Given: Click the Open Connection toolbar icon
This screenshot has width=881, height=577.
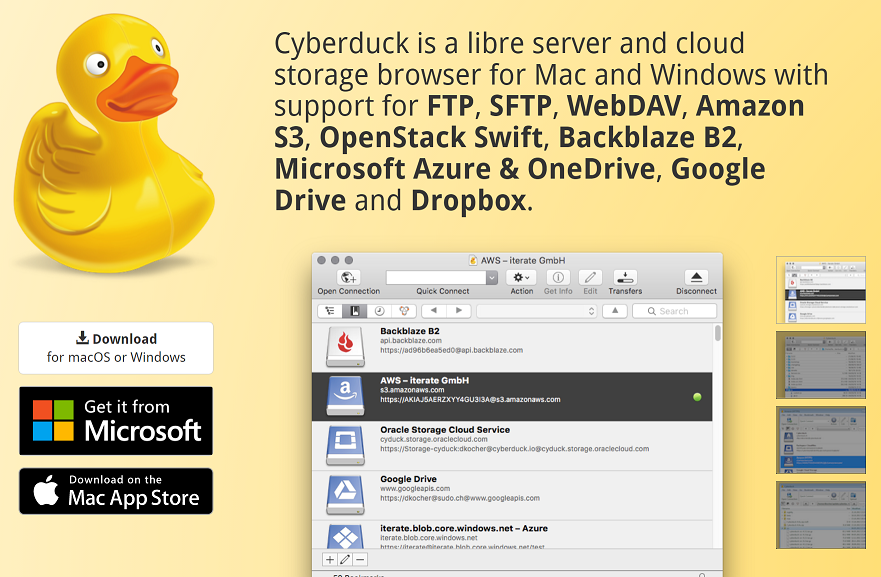Looking at the screenshot, I should point(348,277).
